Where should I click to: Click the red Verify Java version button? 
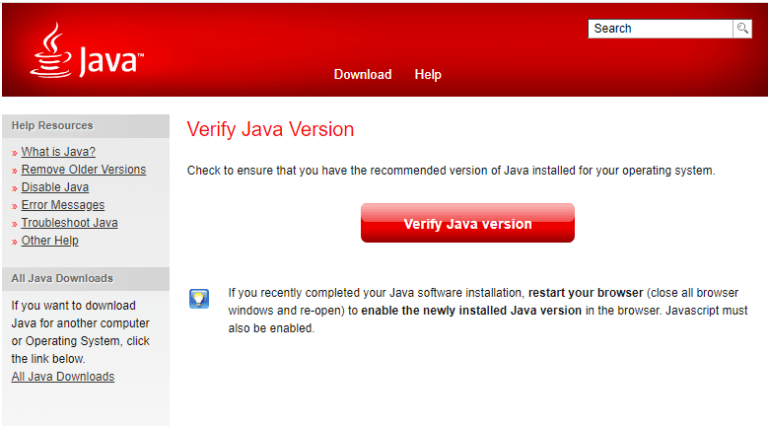468,223
